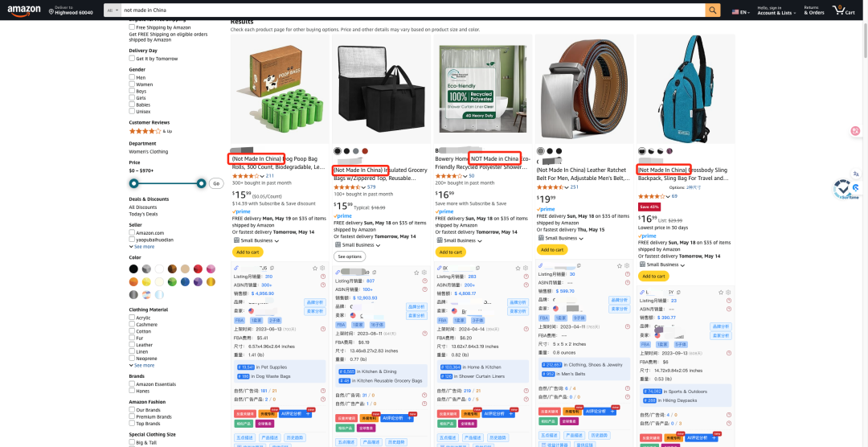This screenshot has height=447, width=868.
Task: Expand See more under Clothing Material
Action: pyautogui.click(x=142, y=366)
